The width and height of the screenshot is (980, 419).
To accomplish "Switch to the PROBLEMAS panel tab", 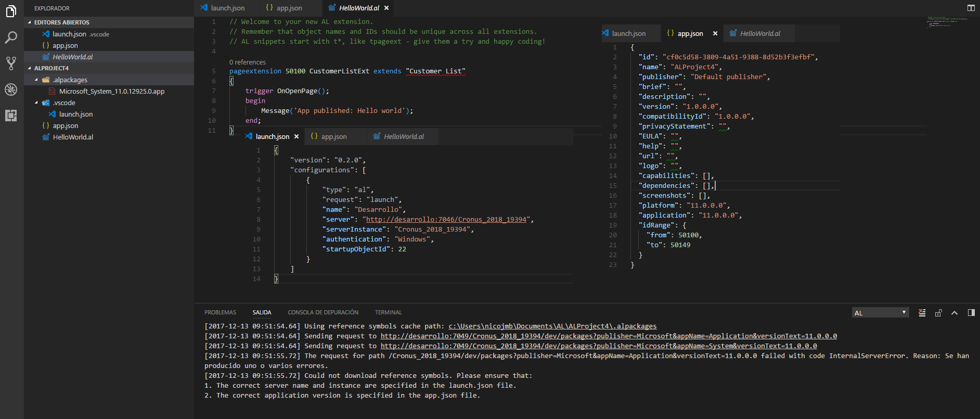I will (x=220, y=312).
